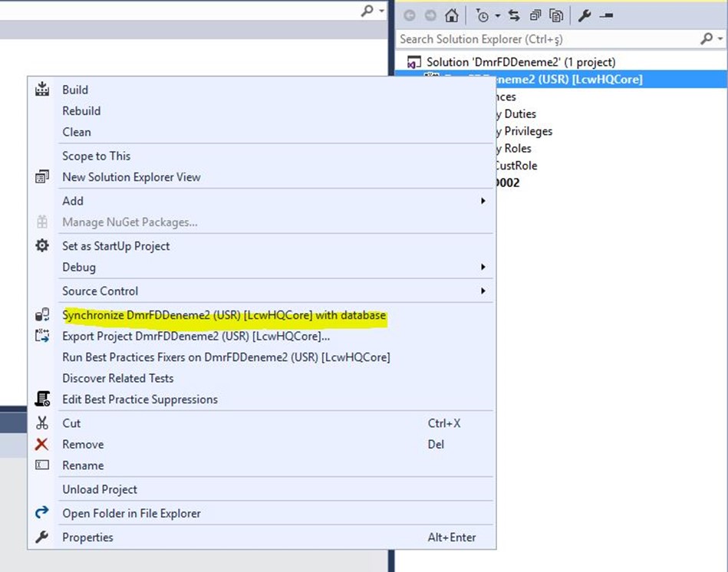Viewport: 728px width, 572px height.
Task: Click the Export Project icon
Action: [41, 335]
